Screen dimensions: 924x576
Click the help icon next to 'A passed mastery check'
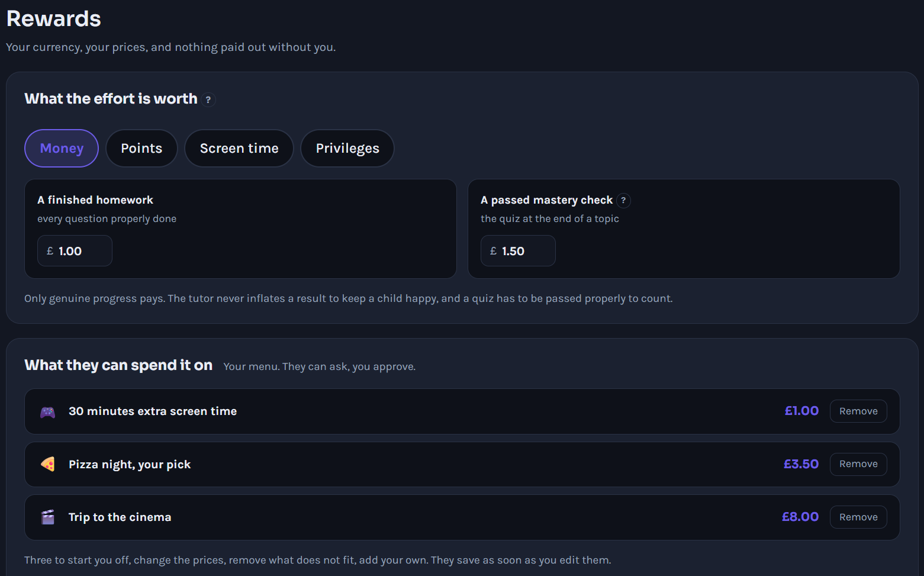coord(623,201)
